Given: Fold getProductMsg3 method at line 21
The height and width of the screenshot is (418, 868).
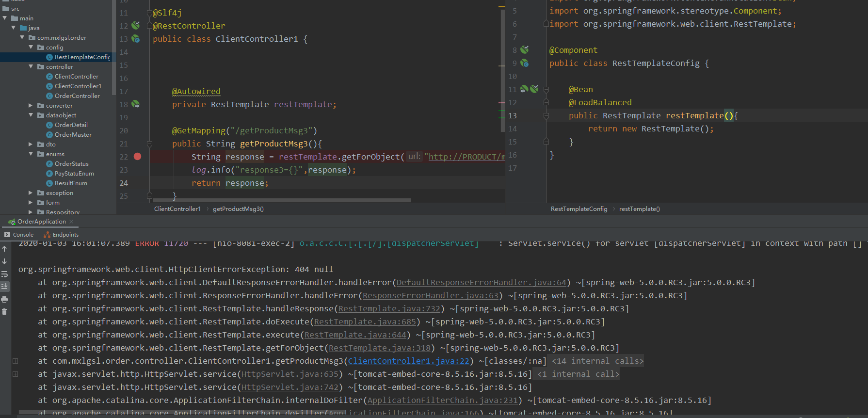Looking at the screenshot, I should 149,144.
